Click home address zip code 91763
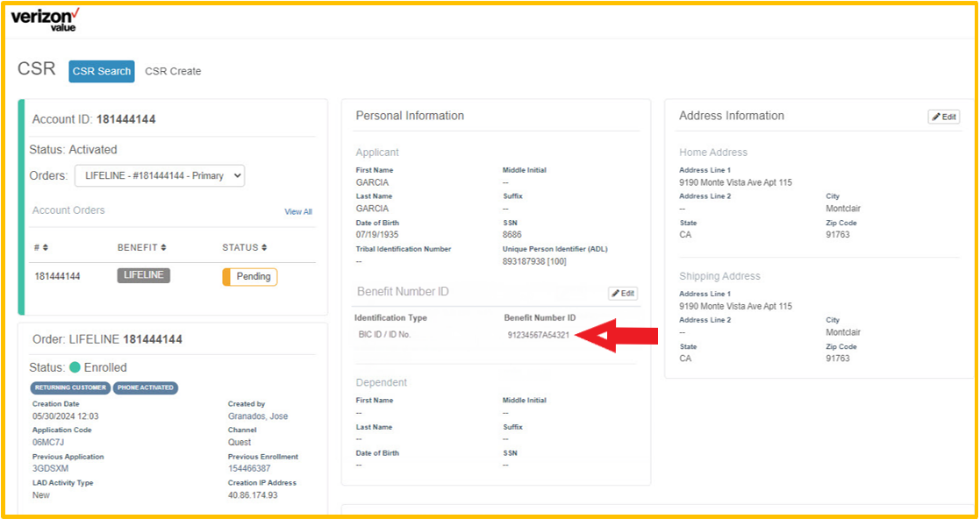 click(838, 235)
